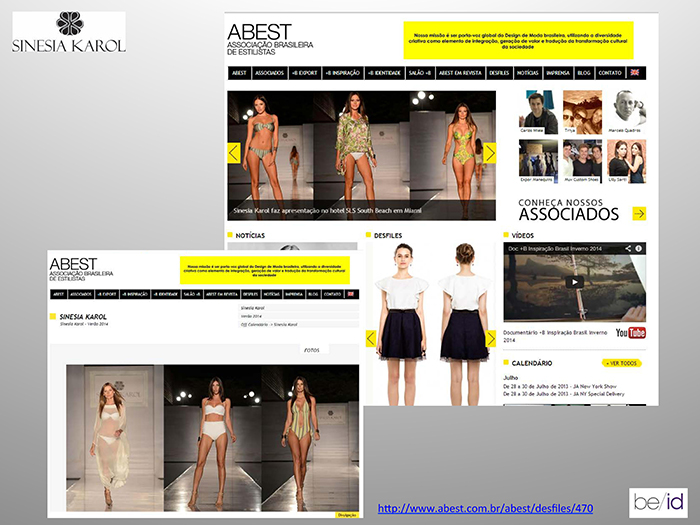This screenshot has height=525, width=700.
Task: Click ABEST nav item on the large page
Action: tap(239, 73)
